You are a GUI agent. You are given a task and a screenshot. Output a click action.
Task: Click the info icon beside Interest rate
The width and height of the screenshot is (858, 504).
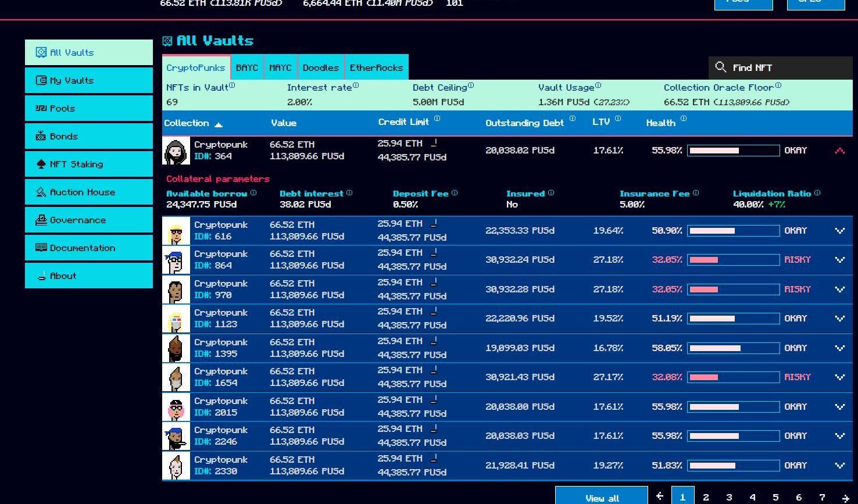click(356, 86)
